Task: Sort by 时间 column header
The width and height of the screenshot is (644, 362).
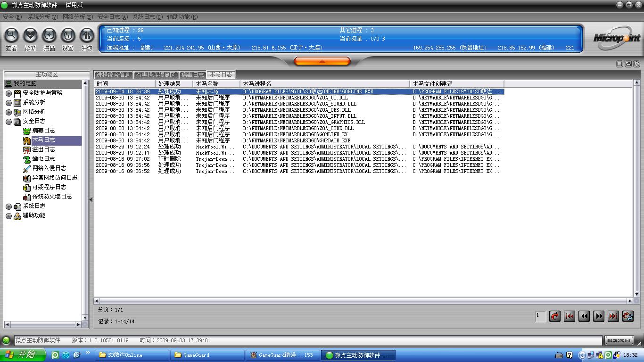Action: click(125, 83)
